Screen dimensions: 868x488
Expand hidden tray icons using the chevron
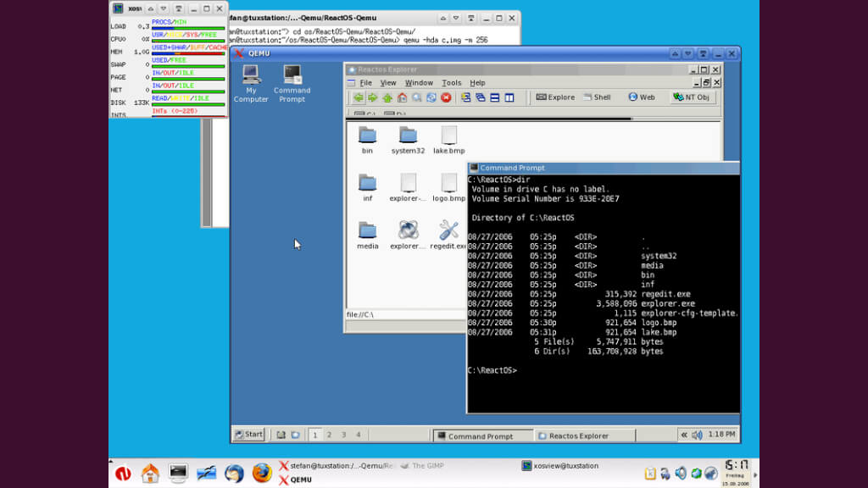point(683,435)
